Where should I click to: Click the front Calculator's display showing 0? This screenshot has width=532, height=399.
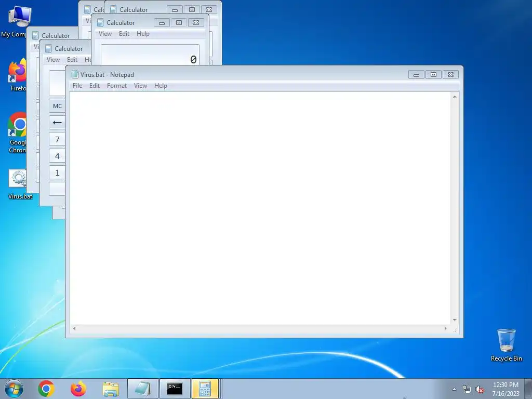tap(150, 55)
